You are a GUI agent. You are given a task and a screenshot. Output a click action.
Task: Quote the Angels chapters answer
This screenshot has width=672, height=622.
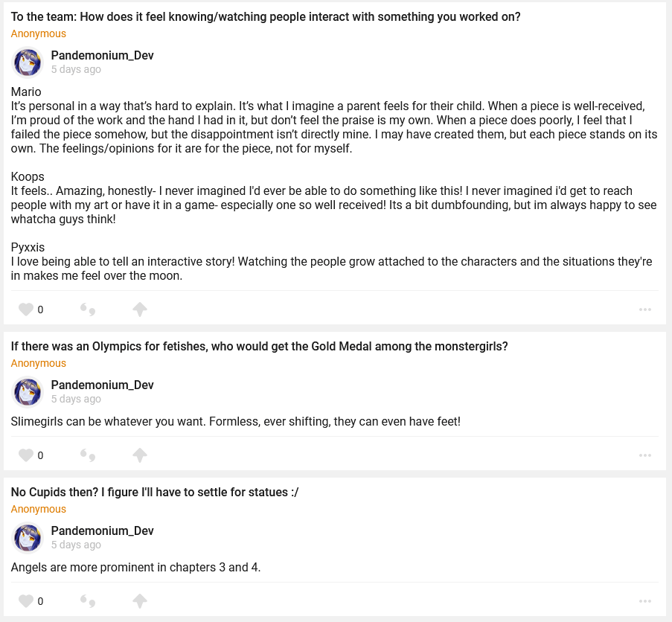(88, 601)
